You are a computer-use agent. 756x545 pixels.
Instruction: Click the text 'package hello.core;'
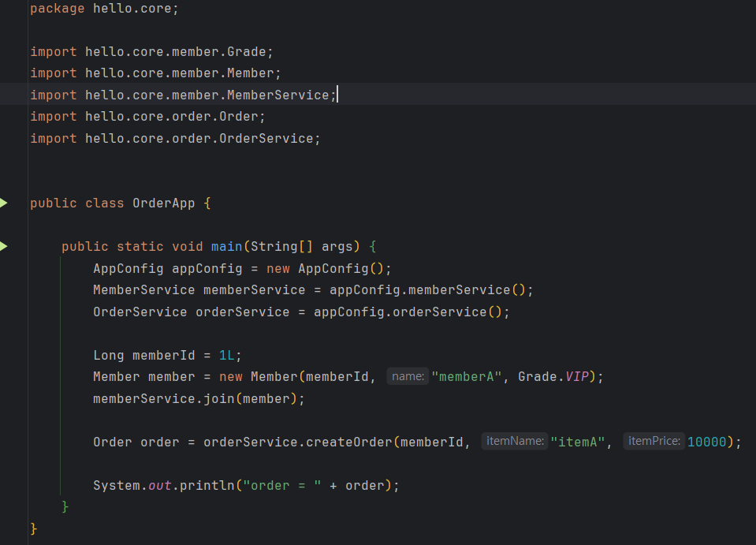point(104,9)
